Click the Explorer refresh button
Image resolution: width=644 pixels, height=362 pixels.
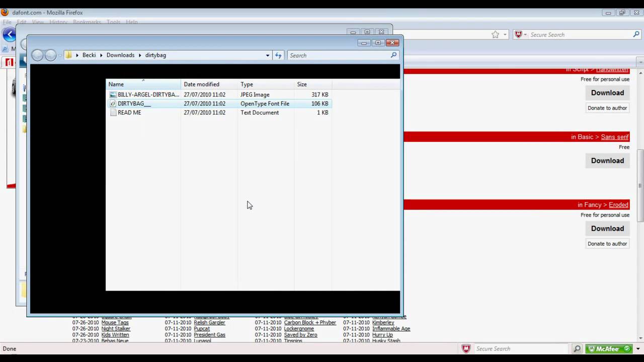278,55
